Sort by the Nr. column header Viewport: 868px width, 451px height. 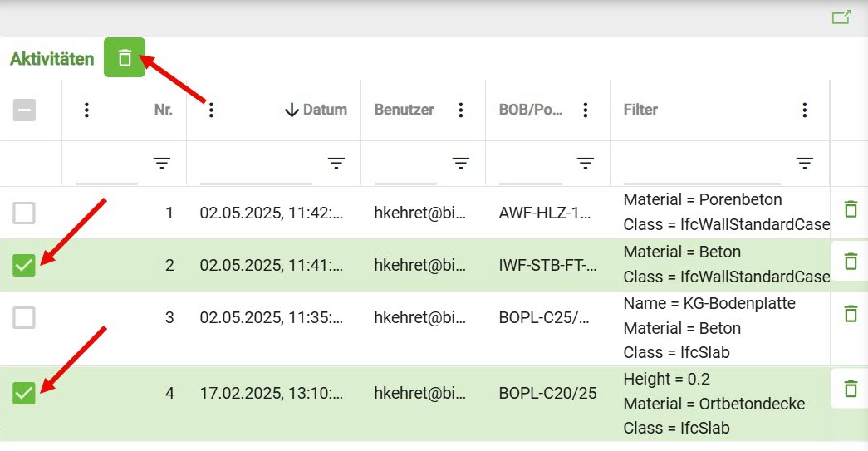click(164, 110)
